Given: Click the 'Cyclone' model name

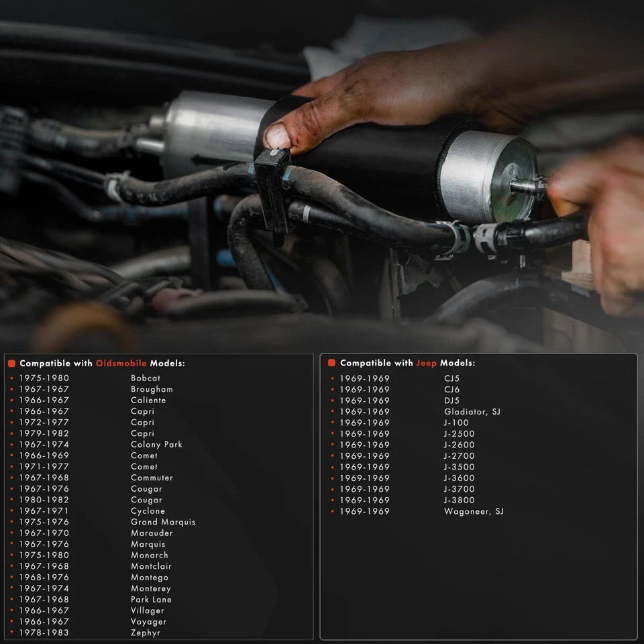Looking at the screenshot, I should click(x=148, y=511).
